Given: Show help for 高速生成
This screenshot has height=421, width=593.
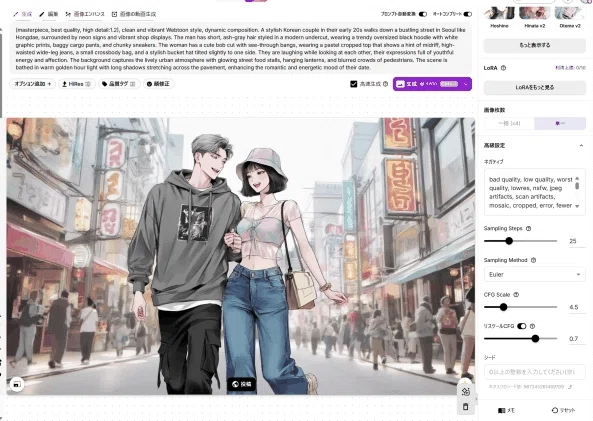Looking at the screenshot, I should click(x=385, y=84).
